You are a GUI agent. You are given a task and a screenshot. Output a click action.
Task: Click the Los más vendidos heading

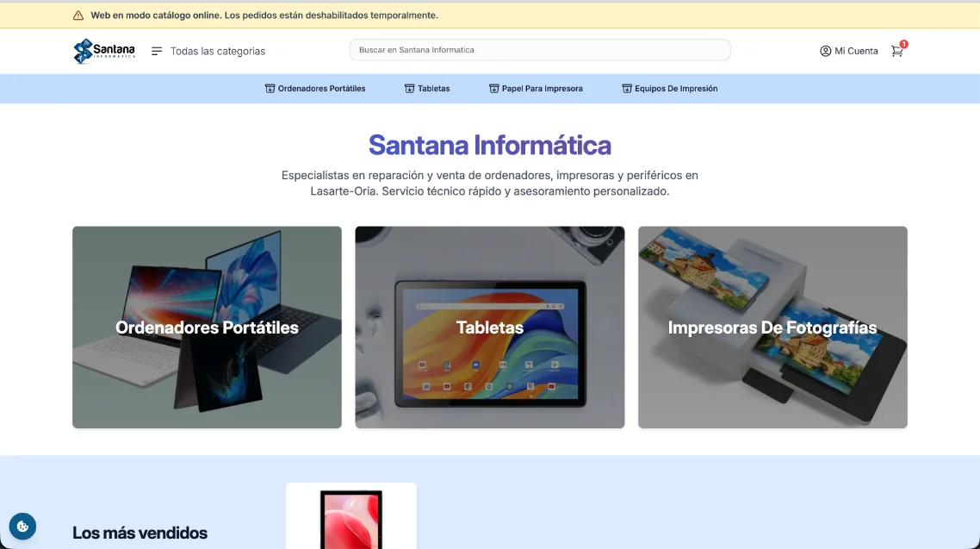[140, 533]
